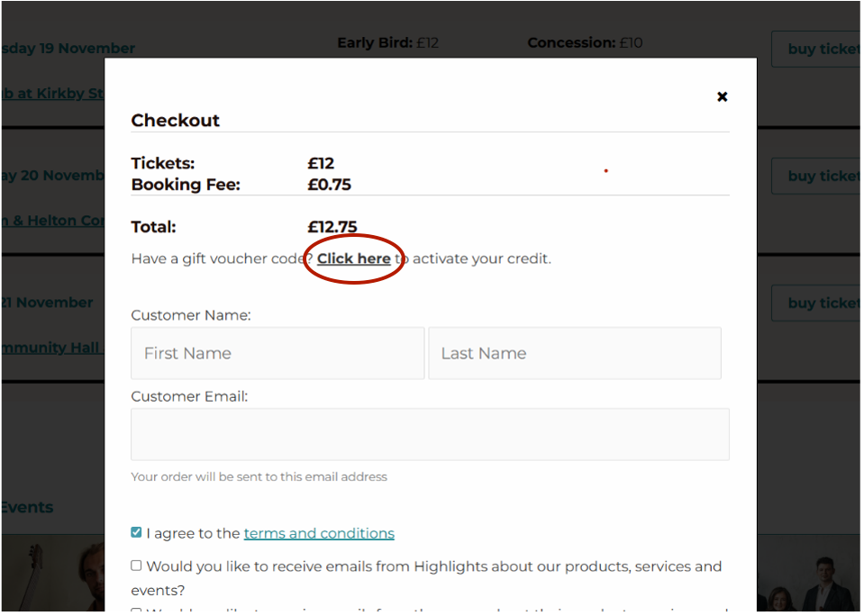Click buy tickets for the 21 November event

click(826, 303)
